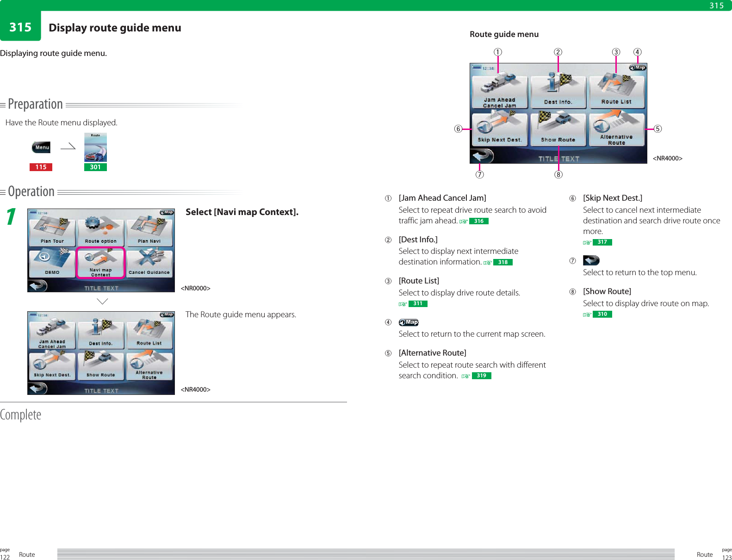Open Plan Tour tile in Route menu
The width and height of the screenshot is (732, 560).
(x=52, y=231)
